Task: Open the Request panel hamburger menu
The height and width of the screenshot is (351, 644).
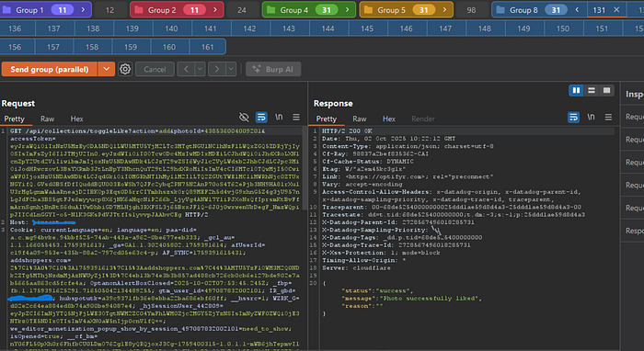Action: coord(296,118)
